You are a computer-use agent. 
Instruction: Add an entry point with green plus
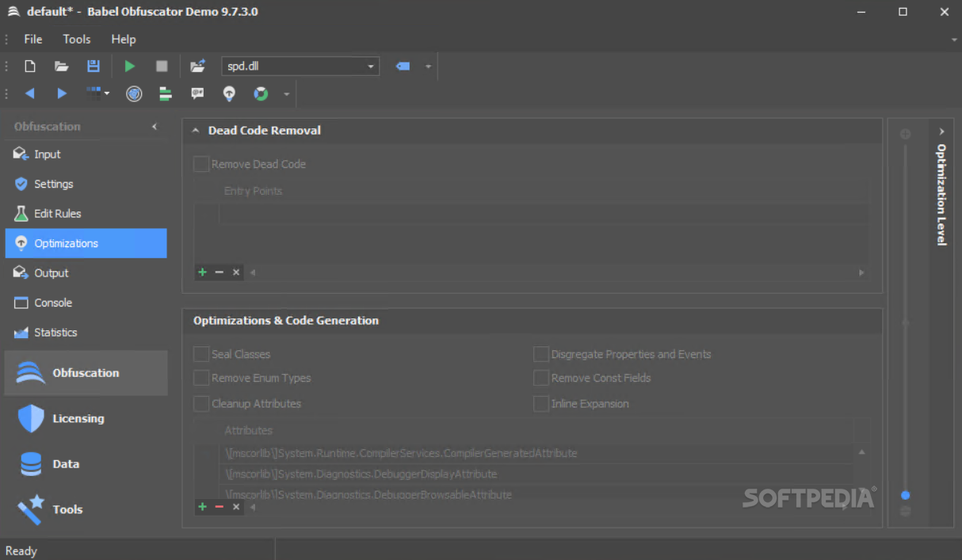[202, 272]
